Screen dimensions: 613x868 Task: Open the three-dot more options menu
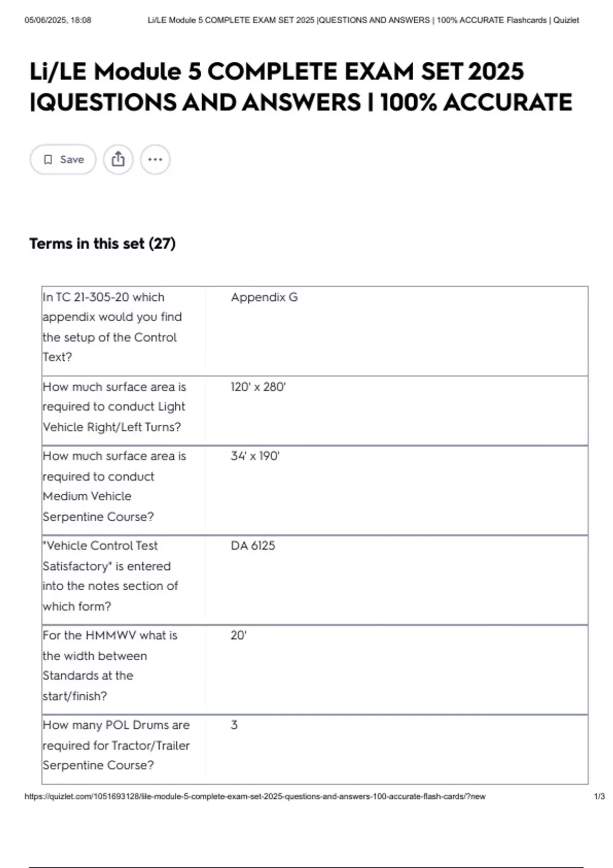(x=155, y=159)
